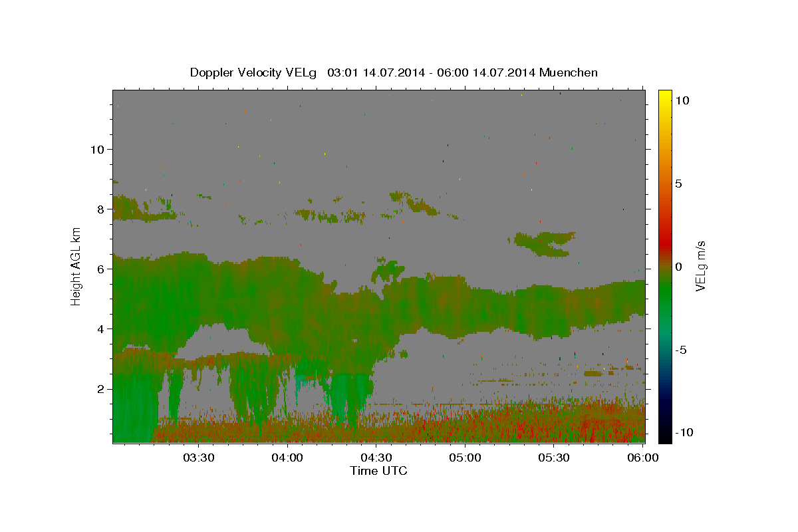Viewport: 798px width, 532px height.
Task: Click the 'Muenchen' location label in title
Action: [x=569, y=72]
